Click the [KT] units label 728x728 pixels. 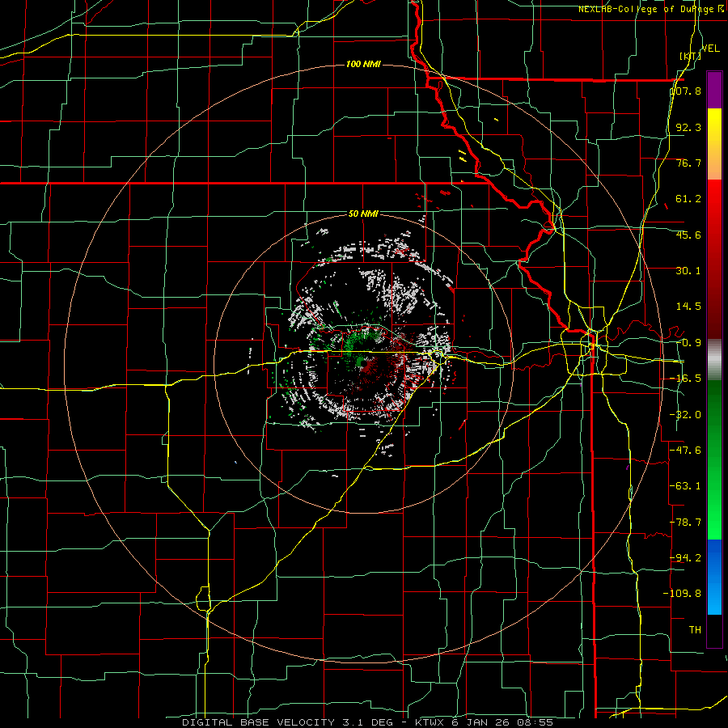690,56
